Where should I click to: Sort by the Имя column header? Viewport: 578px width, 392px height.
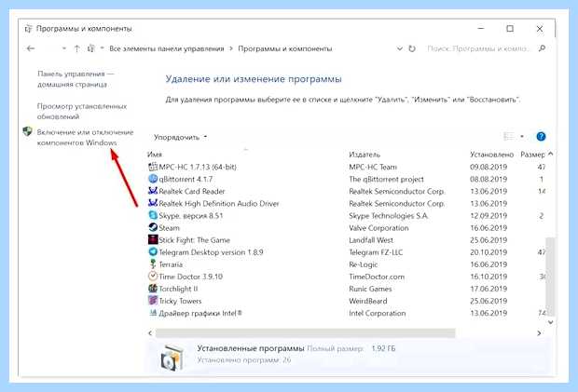tap(155, 155)
